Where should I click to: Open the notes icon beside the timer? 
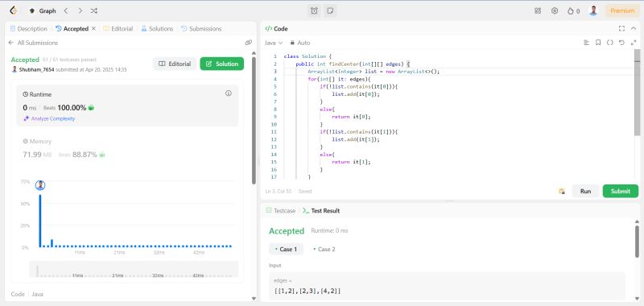tap(330, 11)
